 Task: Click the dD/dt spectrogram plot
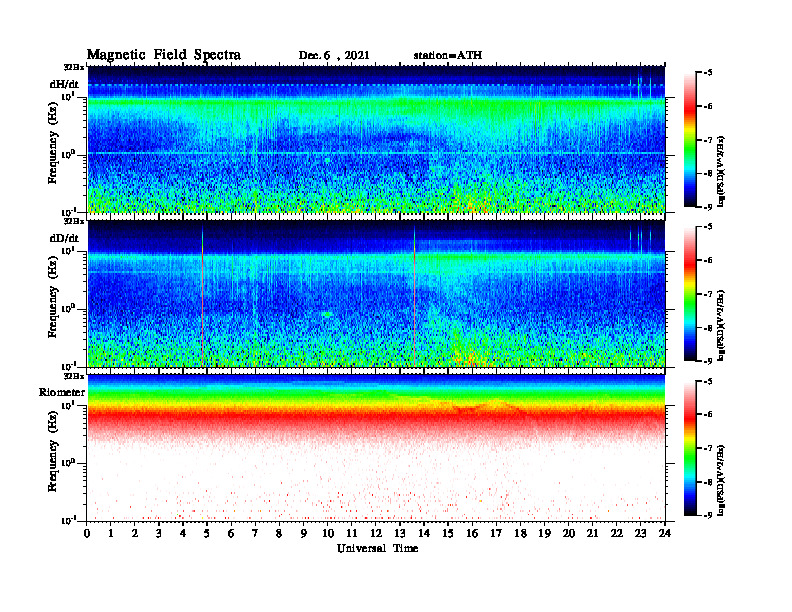coord(376,293)
